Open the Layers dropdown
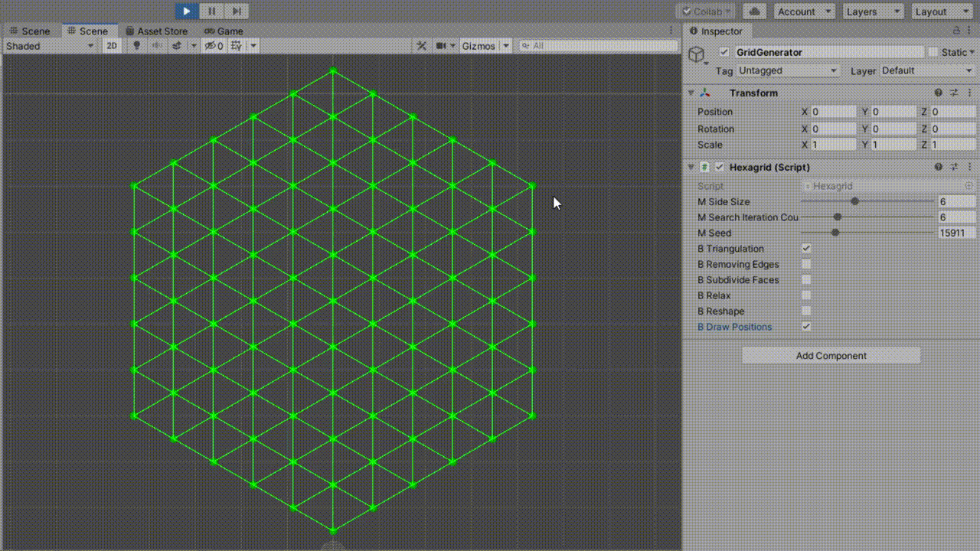The width and height of the screenshot is (980, 551). 874,11
